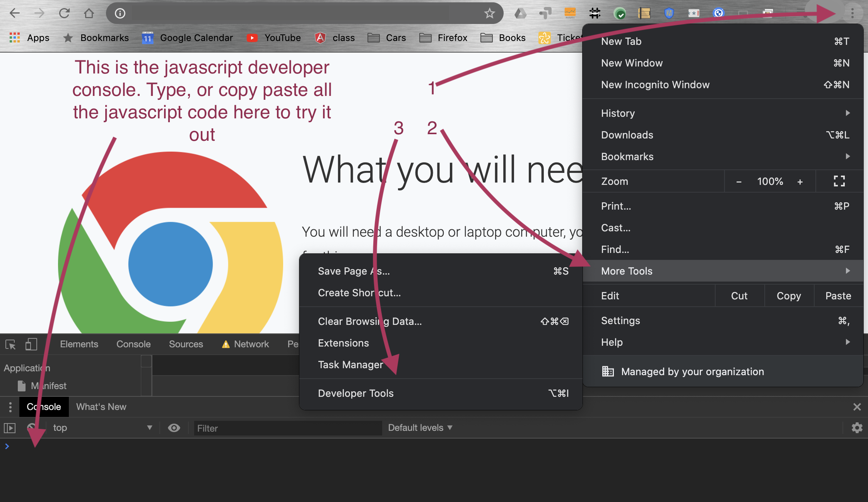Switch to the Elements DevTools tab
Screen dimensions: 868x502
click(x=79, y=344)
